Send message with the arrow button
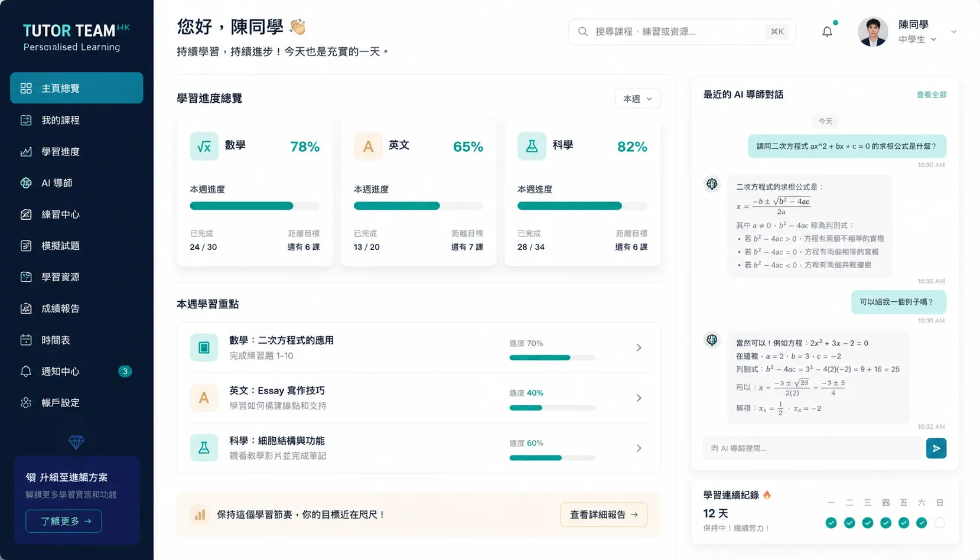The height and width of the screenshot is (560, 980). point(936,448)
